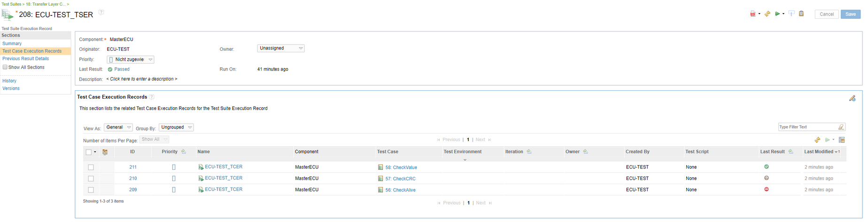Click the help question mark beside the title
This screenshot has height=222, width=868.
coord(101,13)
